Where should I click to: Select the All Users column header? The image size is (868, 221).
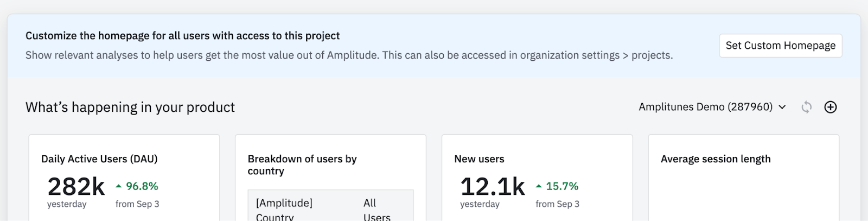click(376, 210)
